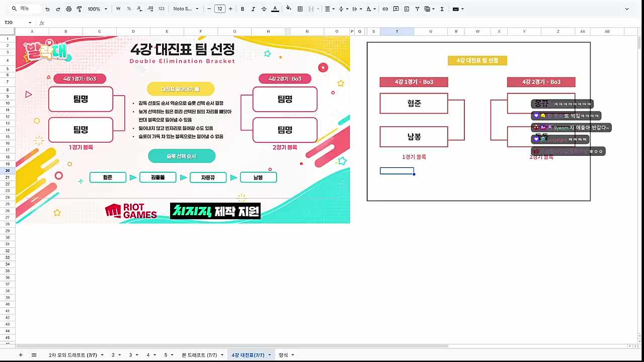Click the formula bar fx field
Viewport: 644px width, 362px height.
coord(342,23)
